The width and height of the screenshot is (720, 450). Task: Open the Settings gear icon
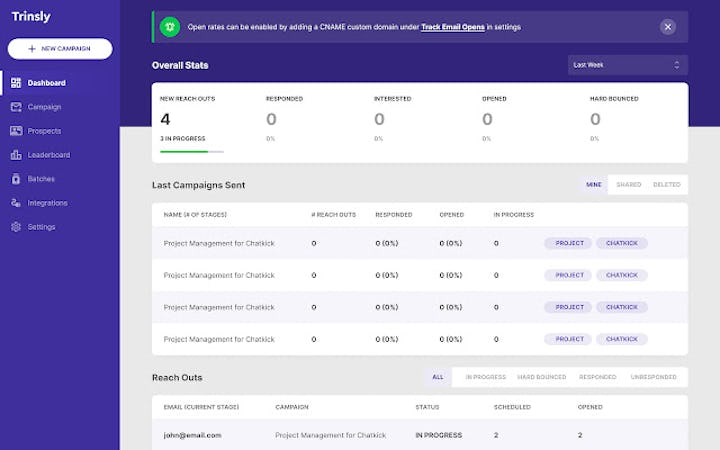[16, 227]
